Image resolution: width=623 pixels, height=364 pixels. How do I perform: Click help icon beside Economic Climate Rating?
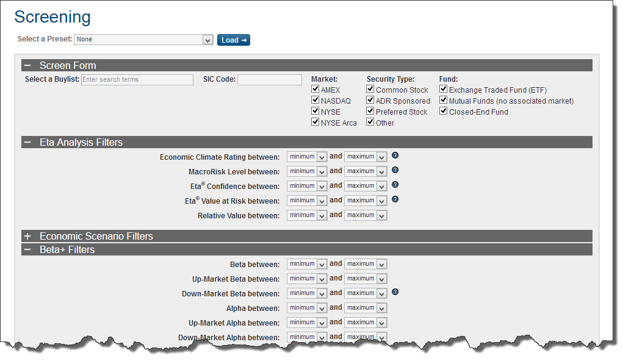(395, 156)
